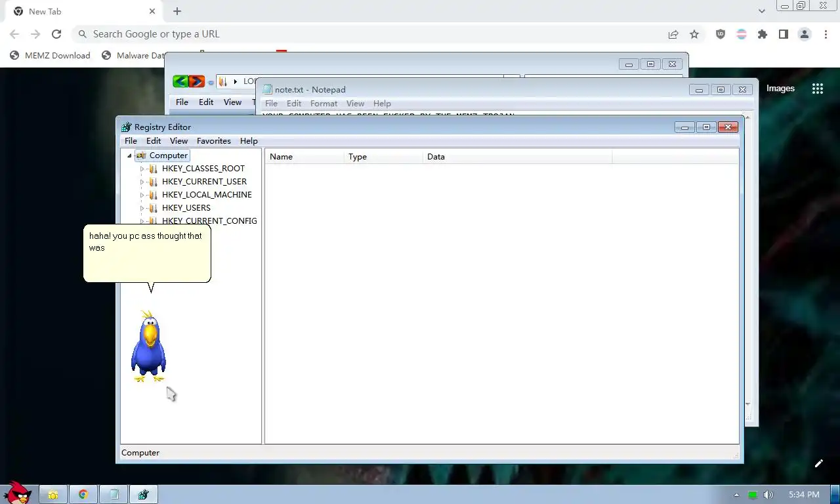840x504 pixels.
Task: Click the shield extension icon
Action: [x=721, y=34]
